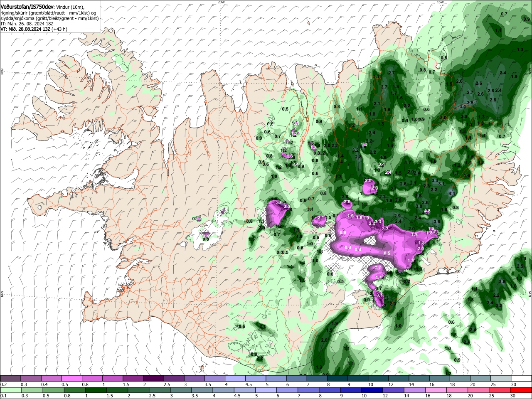Image resolution: width=532 pixels, height=399 pixels.
Task: Click the palest green swatch right of 0.1, bottom row
Action: click(x=10, y=390)
